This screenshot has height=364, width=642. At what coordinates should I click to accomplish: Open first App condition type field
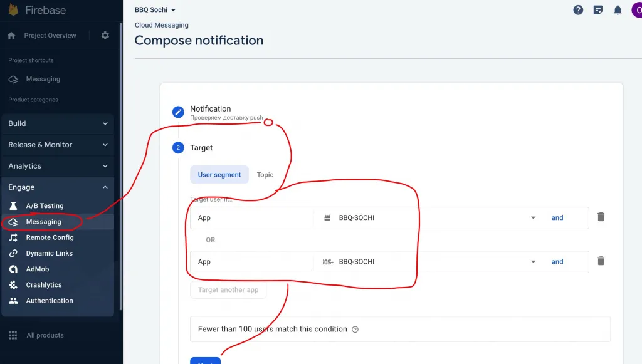pos(252,217)
